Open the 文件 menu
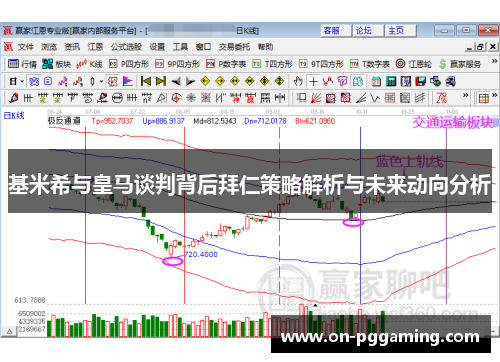The image size is (500, 362). [26, 47]
